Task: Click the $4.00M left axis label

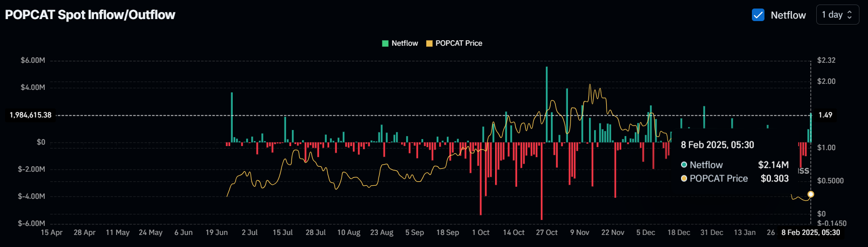Action: point(33,87)
